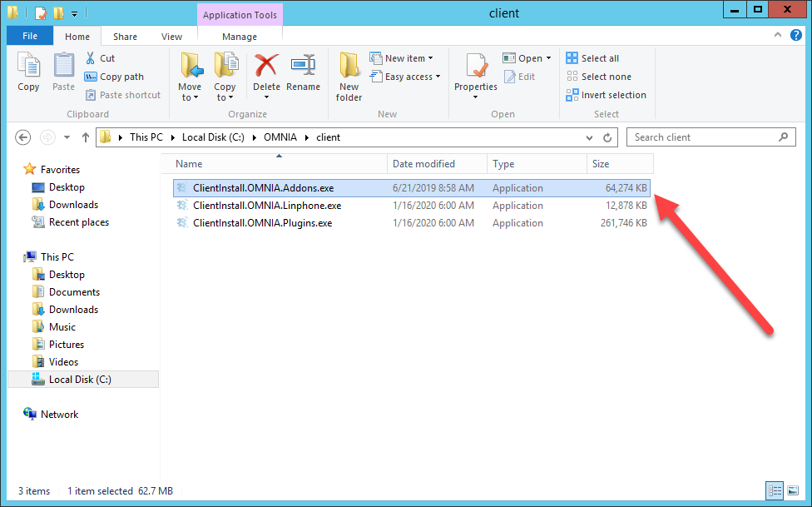812x507 pixels.
Task: Open the recent locations dropdown arrow
Action: [67, 137]
